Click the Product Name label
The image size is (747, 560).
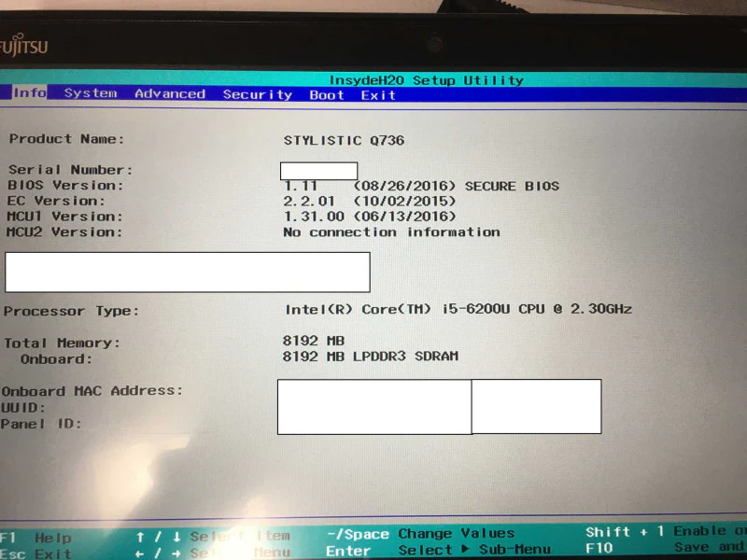pos(66,138)
